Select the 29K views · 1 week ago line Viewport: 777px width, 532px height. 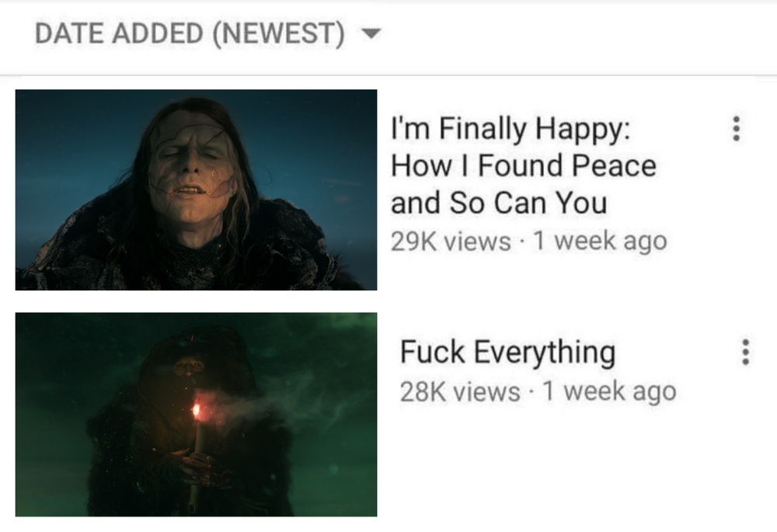[528, 242]
